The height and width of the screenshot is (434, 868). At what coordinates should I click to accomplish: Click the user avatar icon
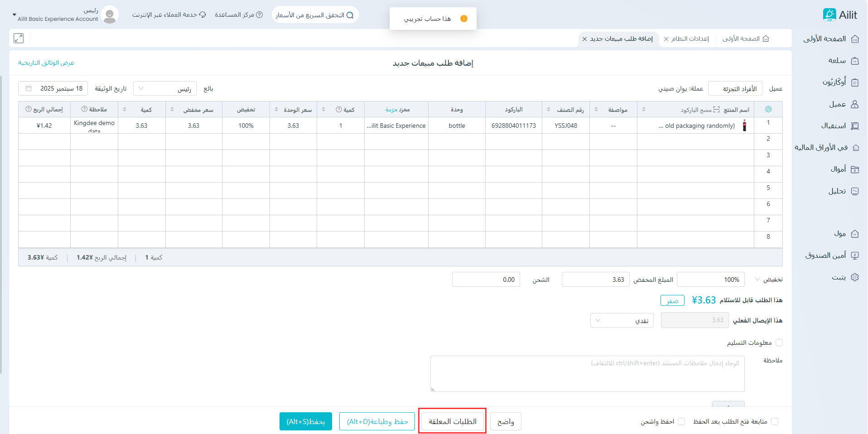[109, 15]
